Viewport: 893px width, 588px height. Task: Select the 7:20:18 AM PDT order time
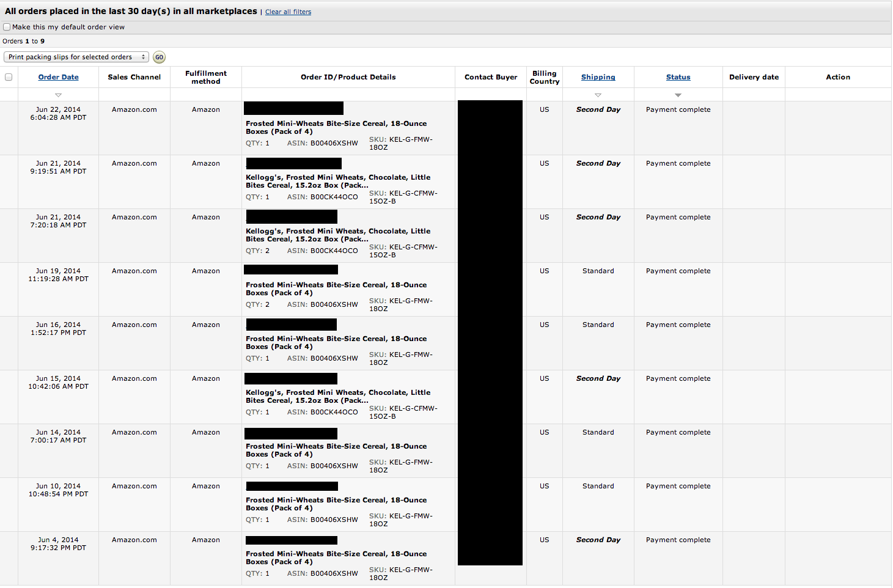[58, 225]
